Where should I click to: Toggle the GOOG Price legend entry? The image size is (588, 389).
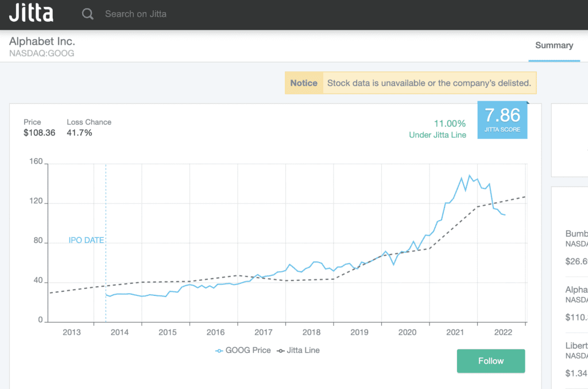243,351
